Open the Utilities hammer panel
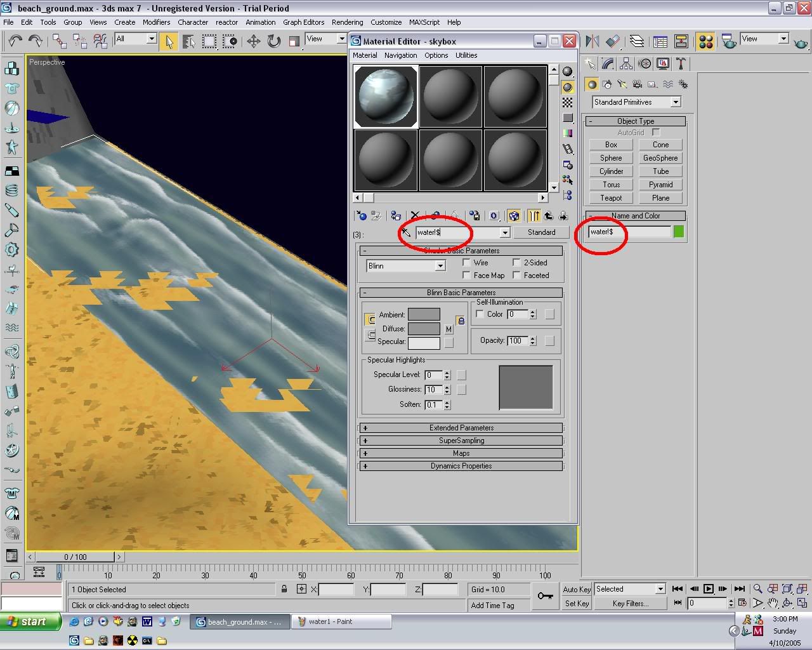This screenshot has width=812, height=650. (x=681, y=63)
